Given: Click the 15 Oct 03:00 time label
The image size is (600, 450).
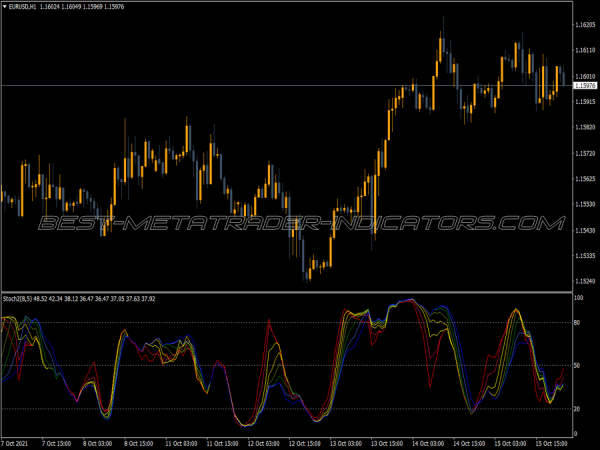Looking at the screenshot, I should tap(510, 444).
